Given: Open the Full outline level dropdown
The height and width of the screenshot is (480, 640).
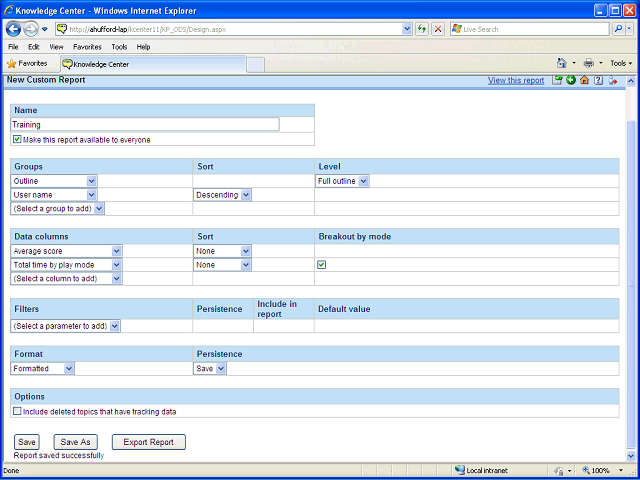Looking at the screenshot, I should click(x=342, y=181).
